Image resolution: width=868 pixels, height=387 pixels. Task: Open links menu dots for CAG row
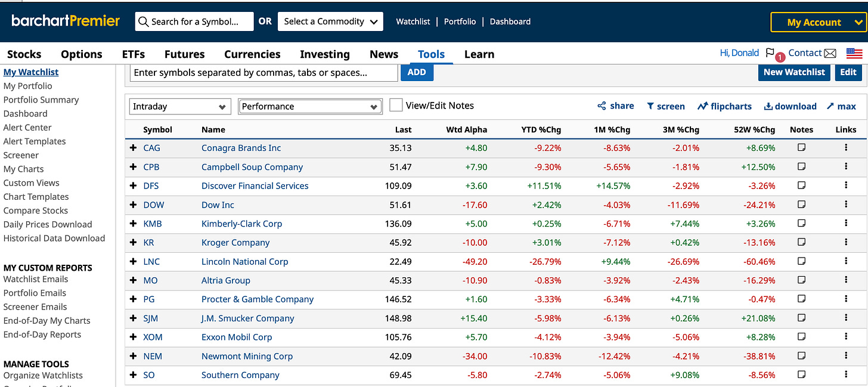(846, 147)
